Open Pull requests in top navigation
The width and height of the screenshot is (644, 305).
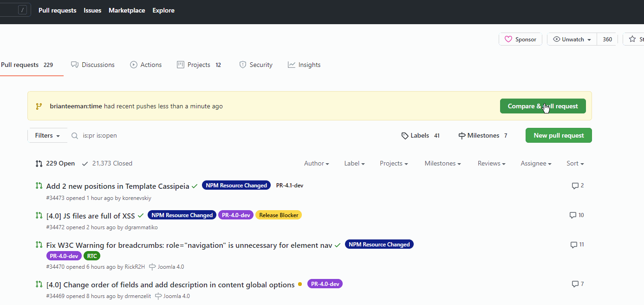(58, 10)
